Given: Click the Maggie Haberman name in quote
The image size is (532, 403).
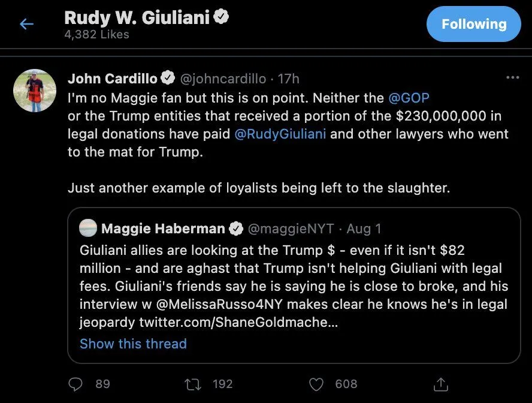Looking at the screenshot, I should (163, 228).
